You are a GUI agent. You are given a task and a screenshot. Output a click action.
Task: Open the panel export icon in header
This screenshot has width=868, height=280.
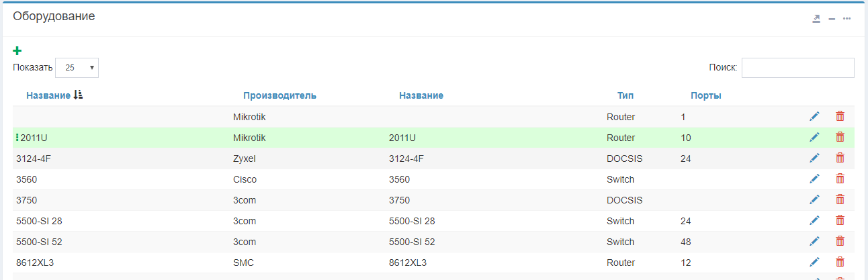[816, 19]
